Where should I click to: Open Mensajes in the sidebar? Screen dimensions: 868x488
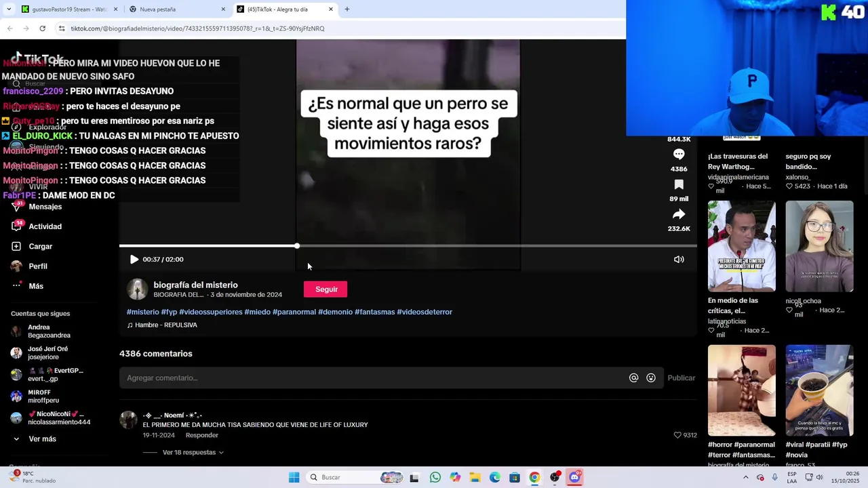45,207
